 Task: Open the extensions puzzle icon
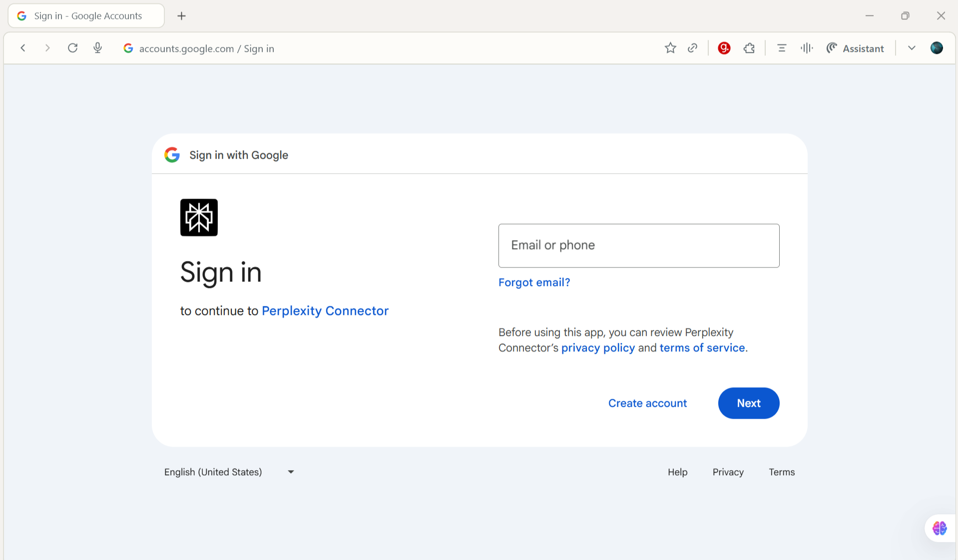(749, 48)
